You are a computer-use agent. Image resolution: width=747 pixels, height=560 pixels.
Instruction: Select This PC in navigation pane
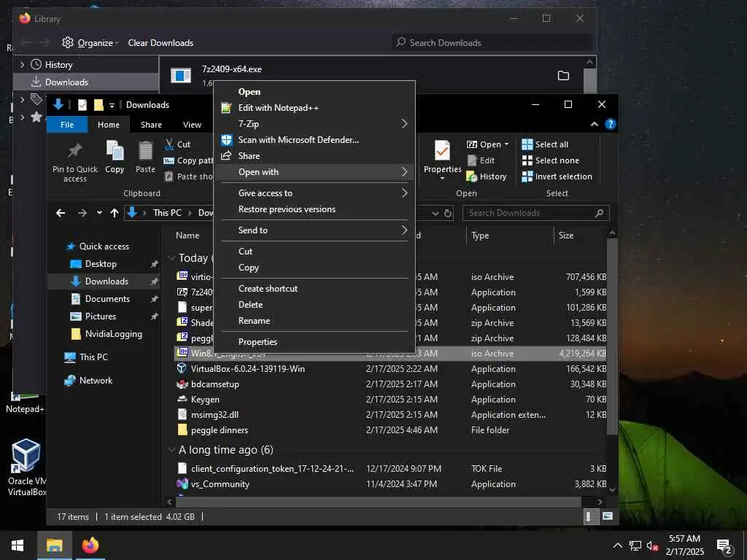pyautogui.click(x=93, y=357)
